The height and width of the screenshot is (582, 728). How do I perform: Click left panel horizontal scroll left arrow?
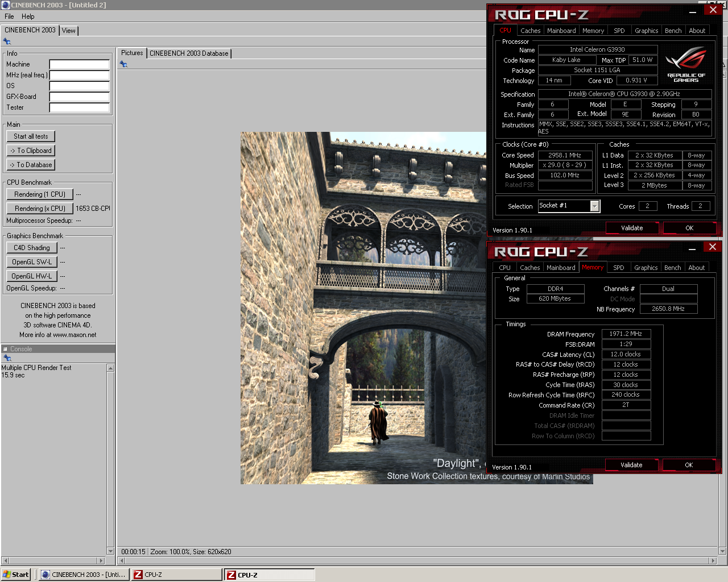(5, 560)
